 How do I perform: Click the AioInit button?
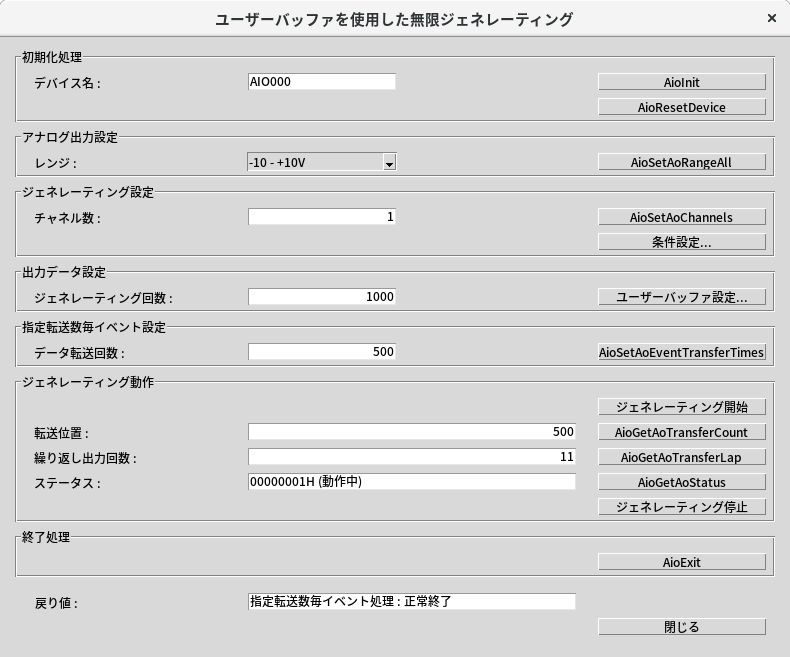pos(682,82)
